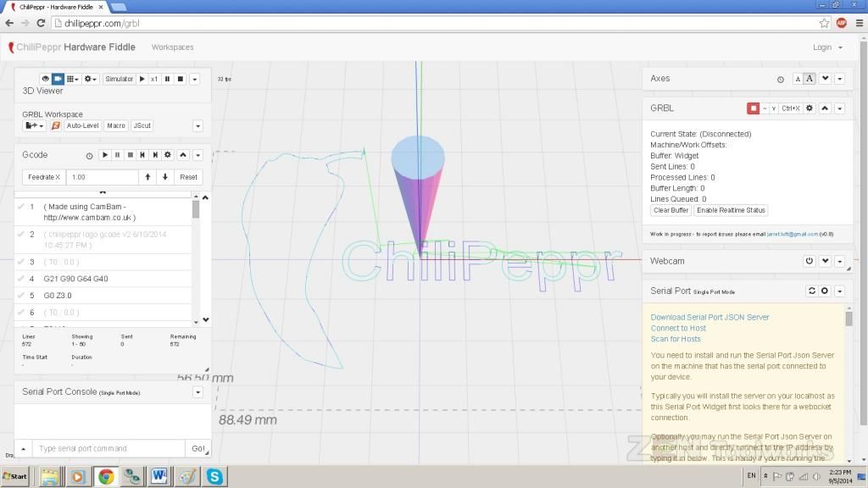Image resolution: width=868 pixels, height=488 pixels.
Task: Collapse the Gcode widget with up chevron
Action: [182, 155]
